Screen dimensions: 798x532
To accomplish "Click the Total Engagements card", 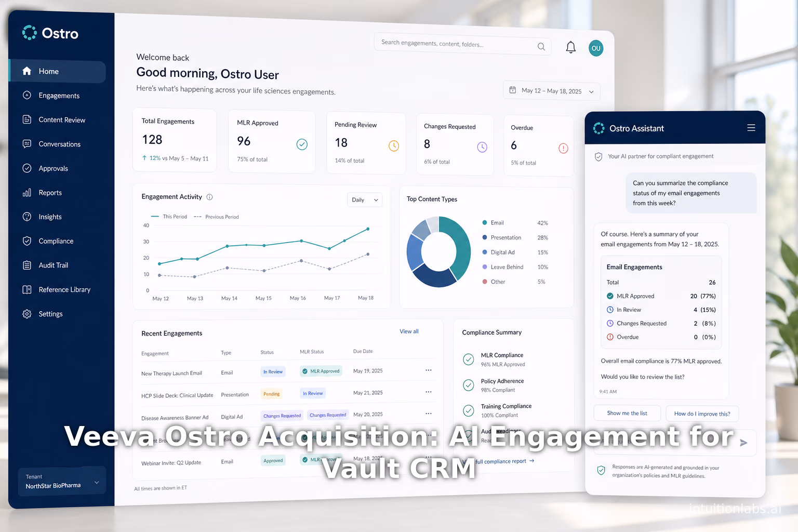I will tap(175, 140).
